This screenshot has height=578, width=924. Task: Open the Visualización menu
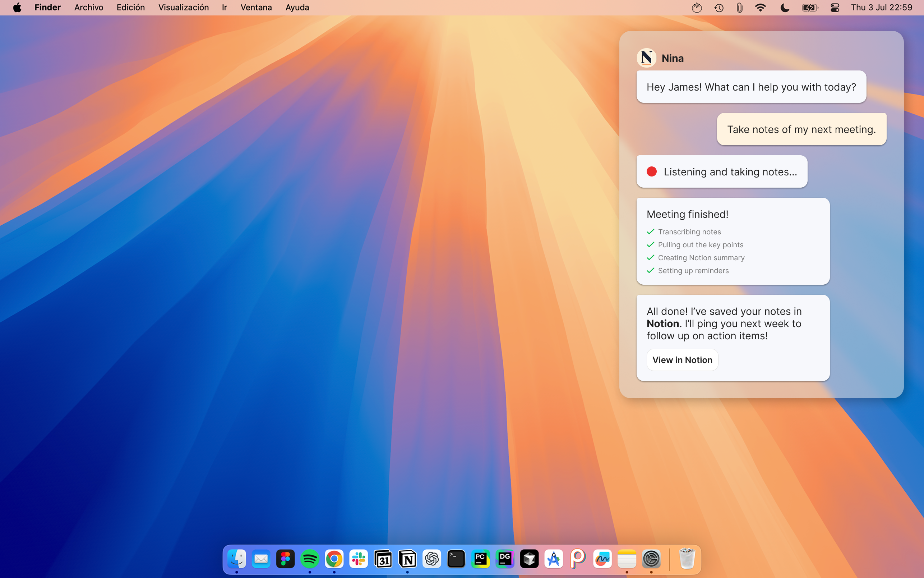183,8
